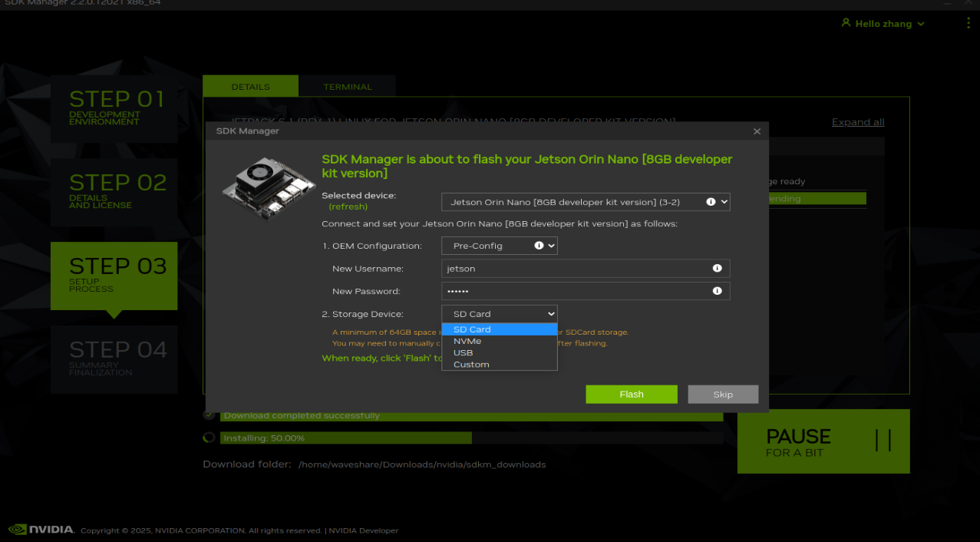Image resolution: width=980 pixels, height=542 pixels.
Task: Click the PAUSE FOR A BIT button
Action: [x=823, y=441]
